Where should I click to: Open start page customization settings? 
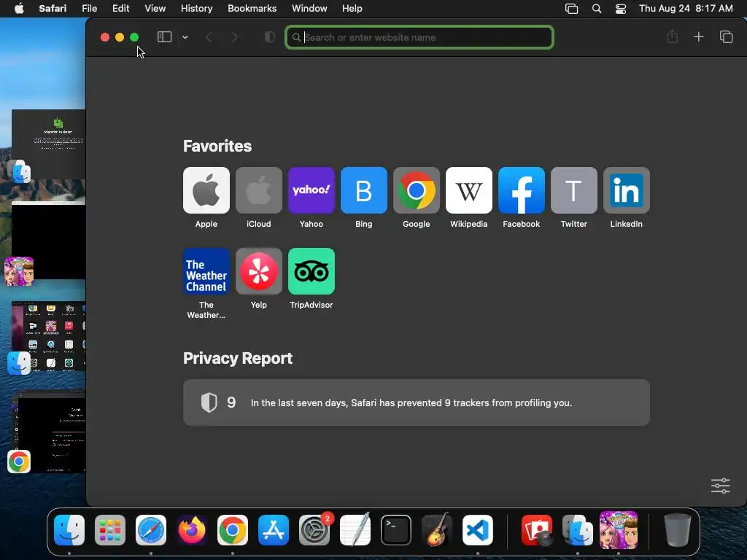click(720, 486)
